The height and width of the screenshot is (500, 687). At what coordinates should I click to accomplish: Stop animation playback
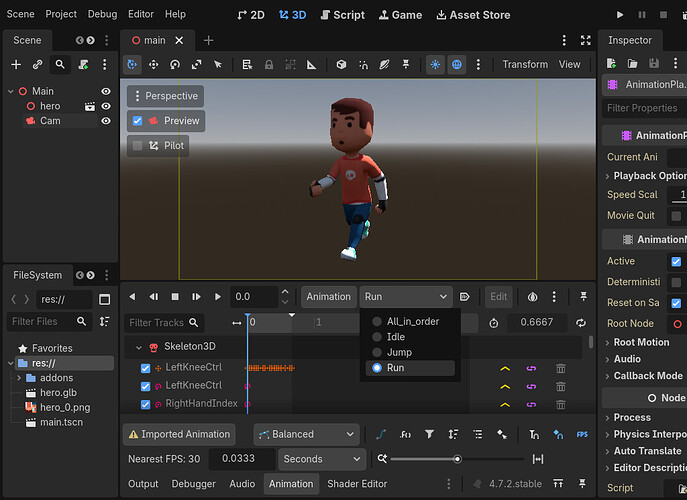coord(175,297)
